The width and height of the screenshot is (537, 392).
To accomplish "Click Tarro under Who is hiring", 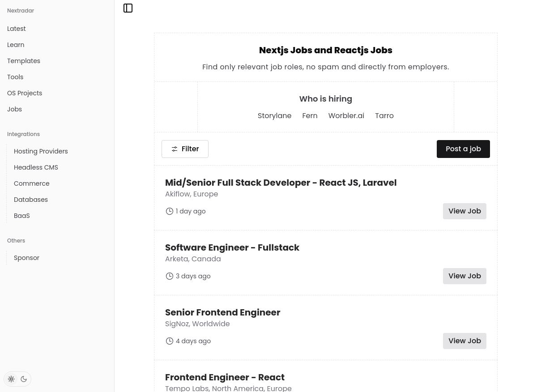I will (x=384, y=116).
